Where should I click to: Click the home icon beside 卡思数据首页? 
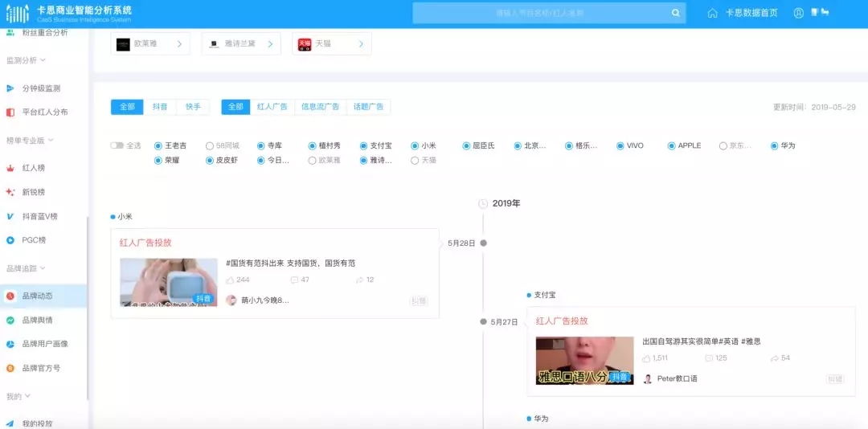[x=712, y=13]
